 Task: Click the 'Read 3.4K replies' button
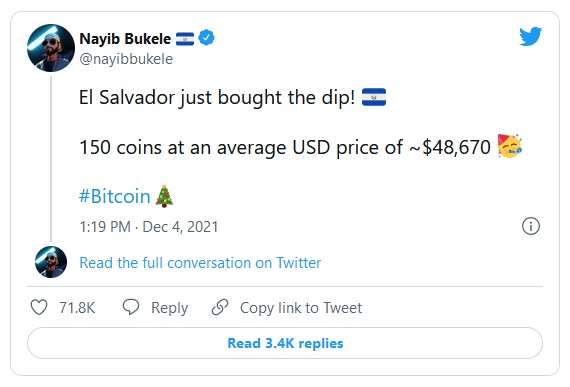[285, 343]
